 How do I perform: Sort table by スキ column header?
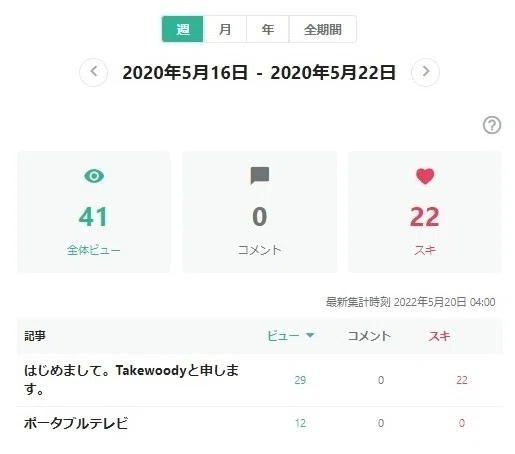(x=439, y=336)
